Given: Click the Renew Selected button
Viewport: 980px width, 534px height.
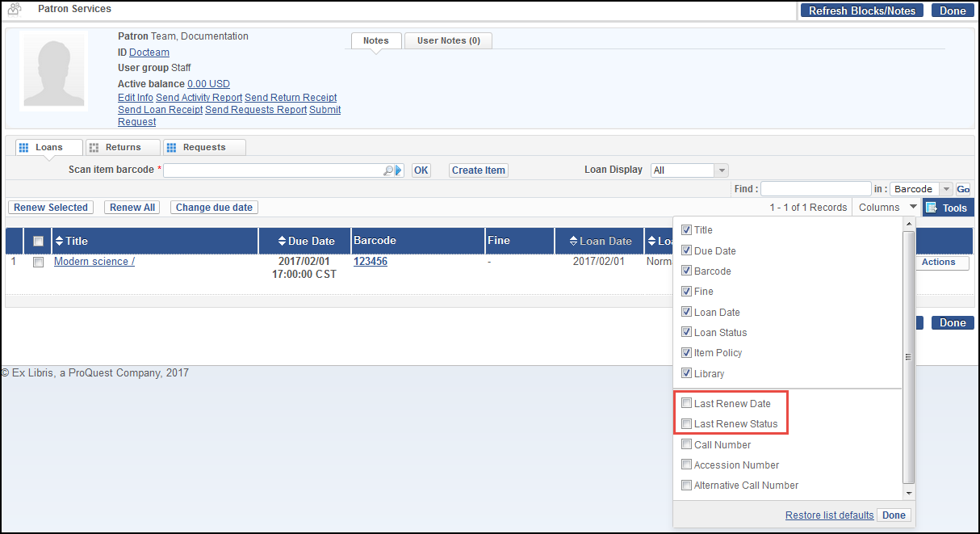Looking at the screenshot, I should [51, 208].
